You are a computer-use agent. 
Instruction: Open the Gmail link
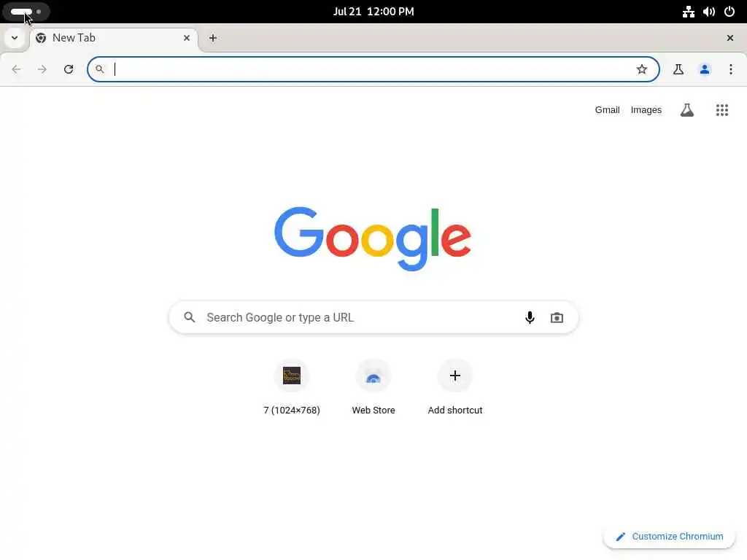coord(607,110)
